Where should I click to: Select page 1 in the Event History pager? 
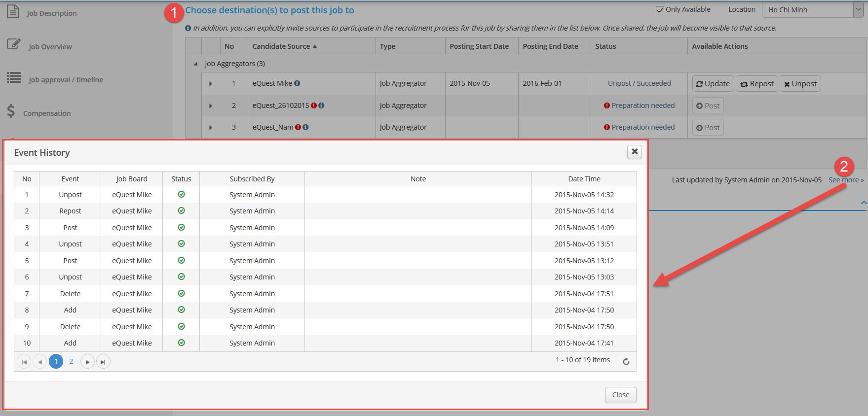click(x=56, y=362)
